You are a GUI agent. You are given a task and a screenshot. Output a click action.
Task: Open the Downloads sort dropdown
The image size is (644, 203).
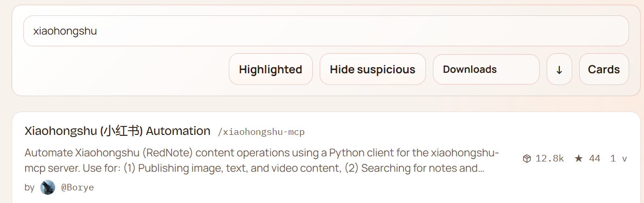pos(486,70)
